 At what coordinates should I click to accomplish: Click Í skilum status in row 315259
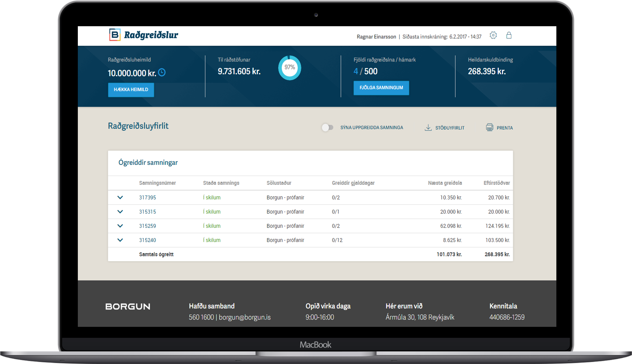pos(212,226)
